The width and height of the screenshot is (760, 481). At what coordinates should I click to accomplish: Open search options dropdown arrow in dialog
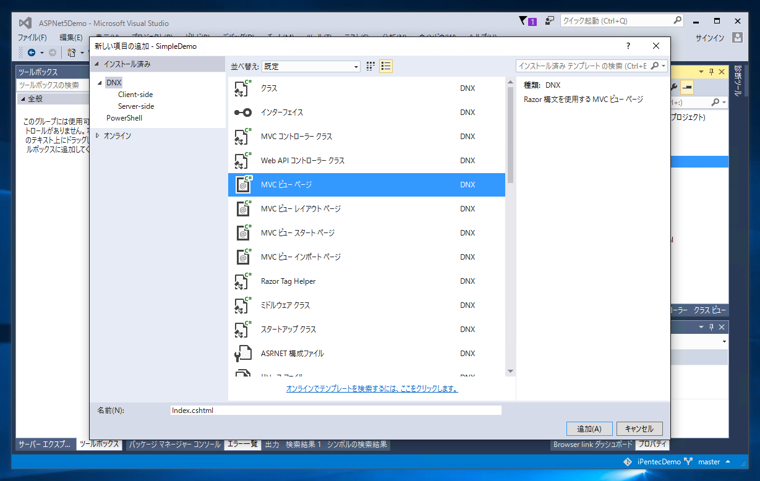(664, 66)
